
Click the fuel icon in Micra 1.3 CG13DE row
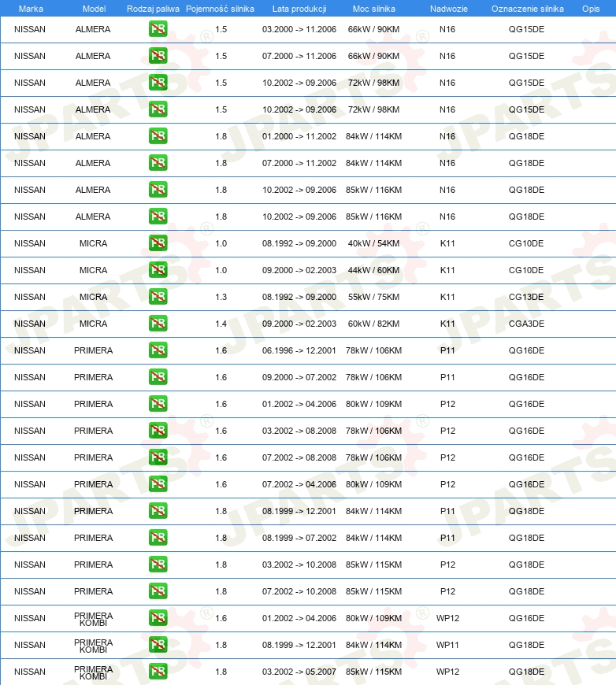[158, 297]
